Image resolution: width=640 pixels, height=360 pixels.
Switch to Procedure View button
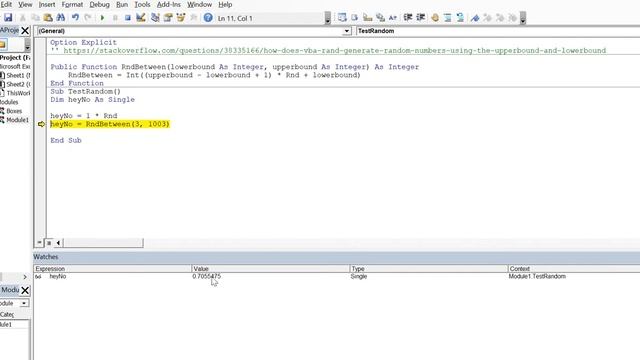coord(39,243)
